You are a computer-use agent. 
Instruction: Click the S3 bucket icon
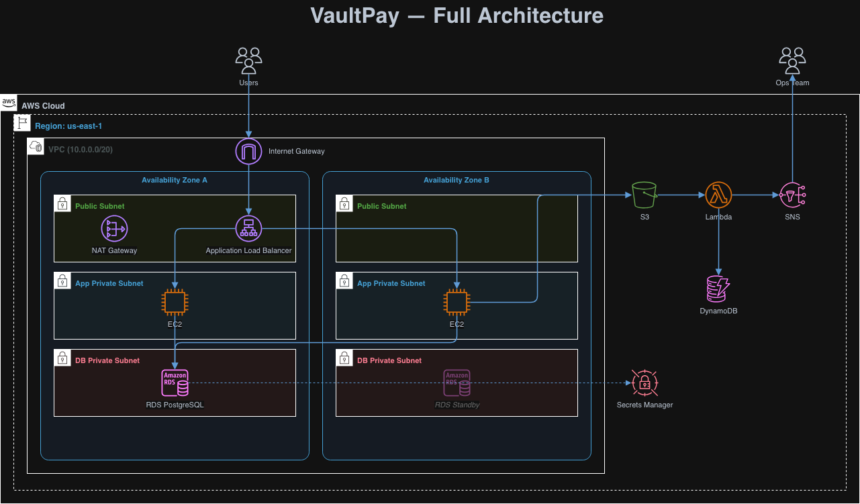(x=644, y=195)
